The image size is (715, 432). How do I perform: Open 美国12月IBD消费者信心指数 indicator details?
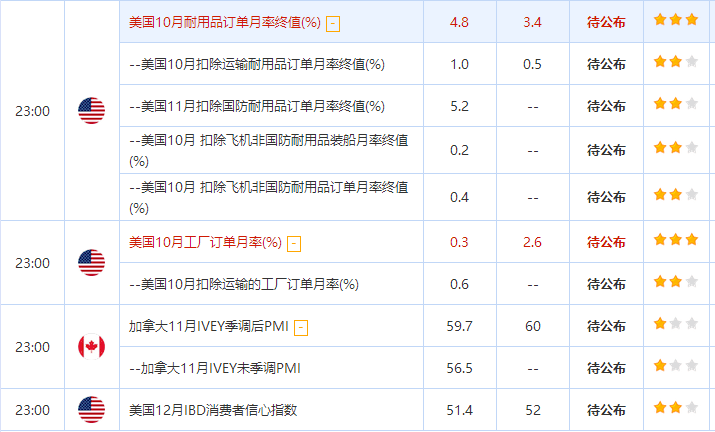(x=213, y=410)
